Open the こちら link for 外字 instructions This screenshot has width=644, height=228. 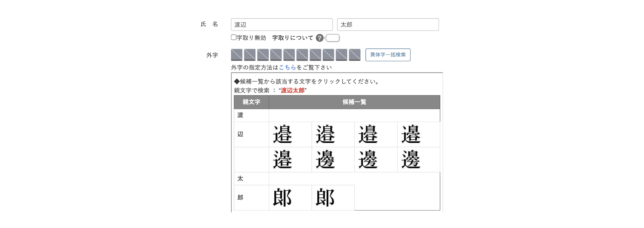point(287,67)
